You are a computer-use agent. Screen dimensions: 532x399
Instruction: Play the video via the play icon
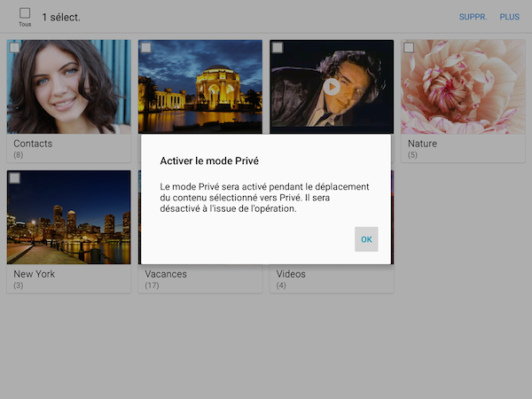pos(332,87)
